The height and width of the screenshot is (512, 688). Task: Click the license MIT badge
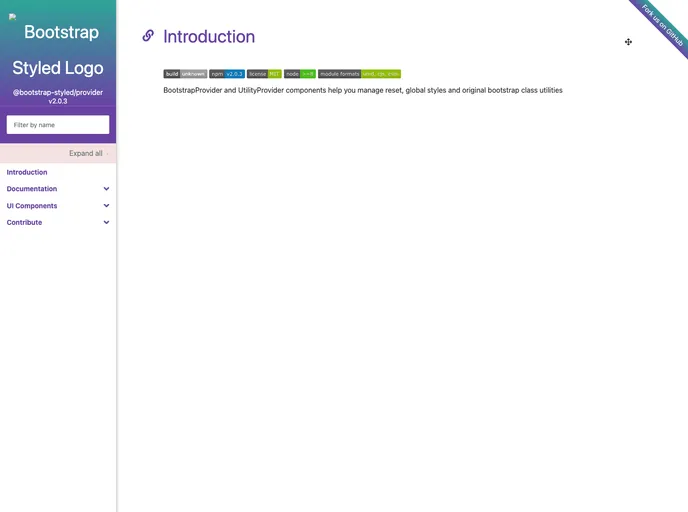click(264, 74)
